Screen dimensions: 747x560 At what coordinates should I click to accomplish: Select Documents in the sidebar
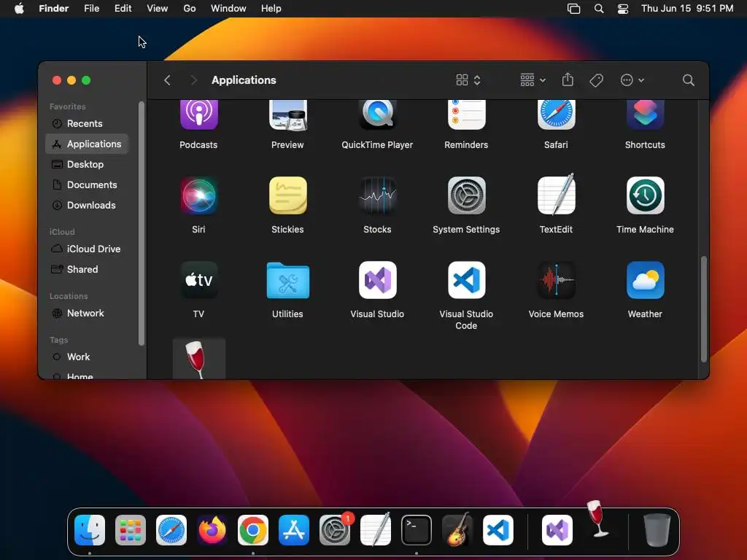87,184
